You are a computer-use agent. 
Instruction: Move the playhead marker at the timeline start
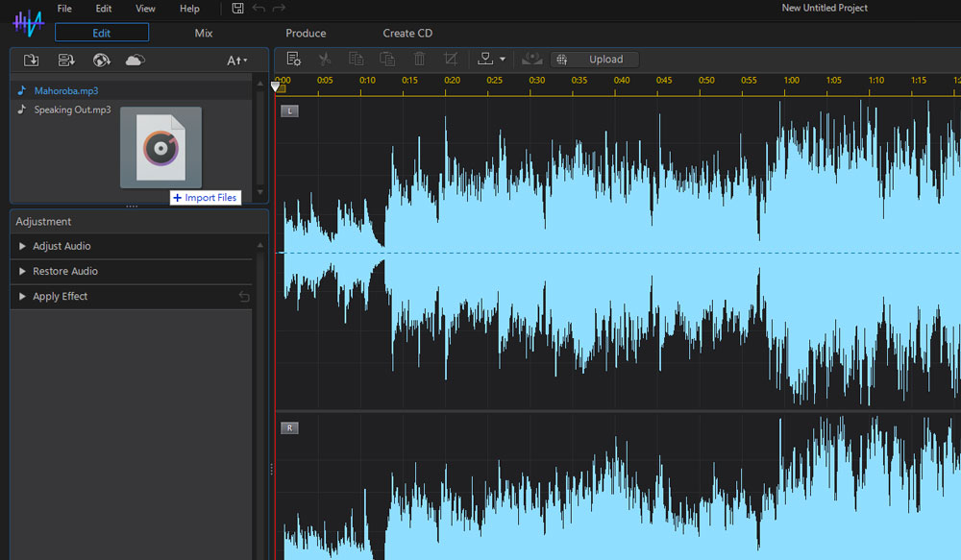click(x=276, y=85)
